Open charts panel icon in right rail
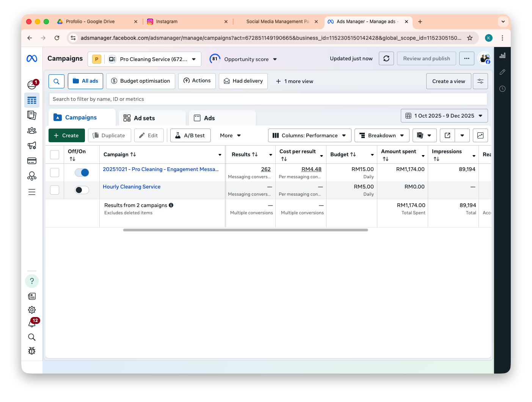This screenshot has width=532, height=402. (502, 55)
